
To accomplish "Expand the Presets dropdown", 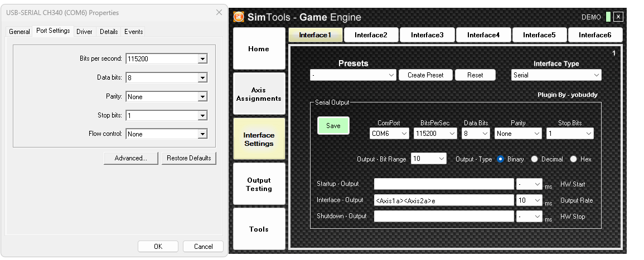I will tap(353, 75).
